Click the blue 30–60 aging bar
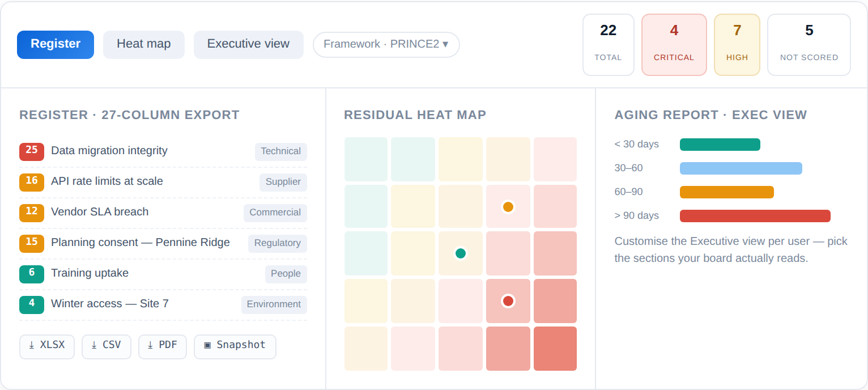 point(741,168)
